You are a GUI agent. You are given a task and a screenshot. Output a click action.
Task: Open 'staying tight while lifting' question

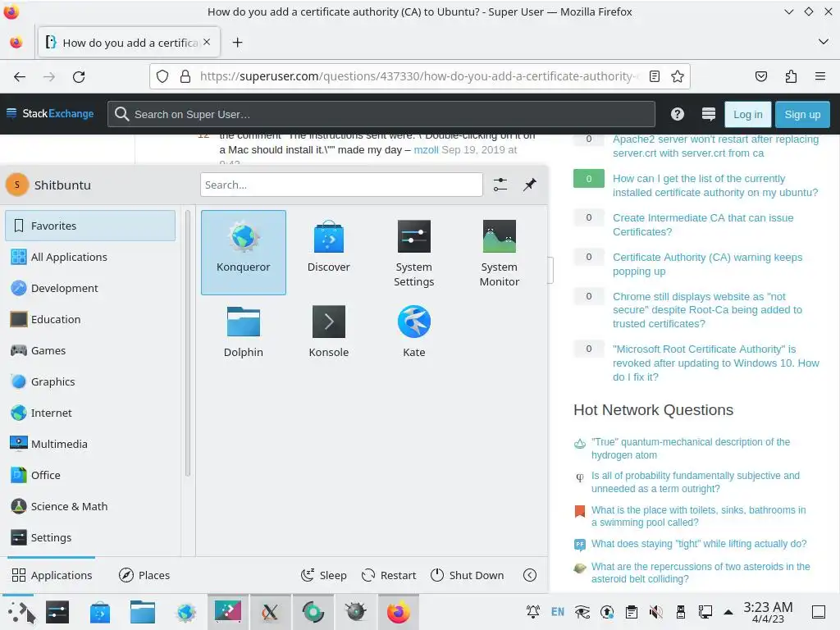point(699,544)
